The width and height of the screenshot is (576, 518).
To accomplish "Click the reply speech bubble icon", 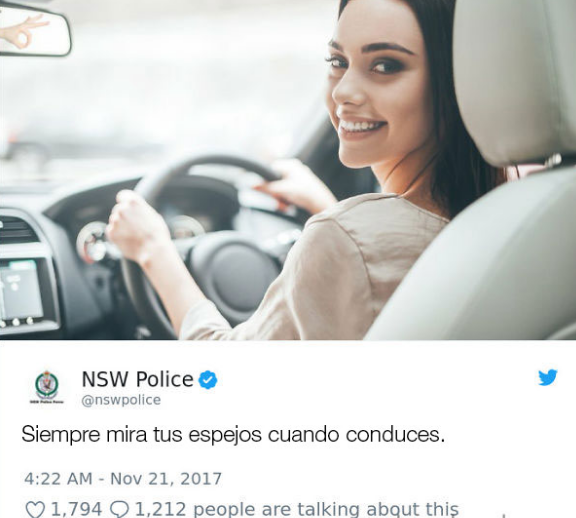I will point(120,510).
